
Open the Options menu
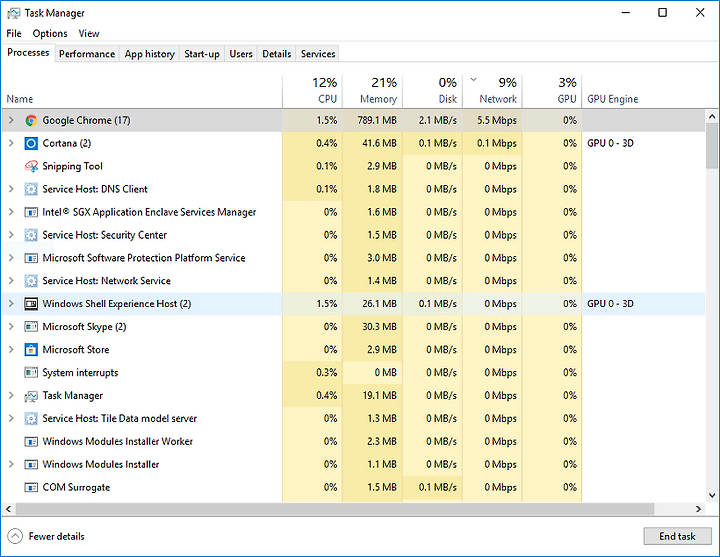coord(50,34)
